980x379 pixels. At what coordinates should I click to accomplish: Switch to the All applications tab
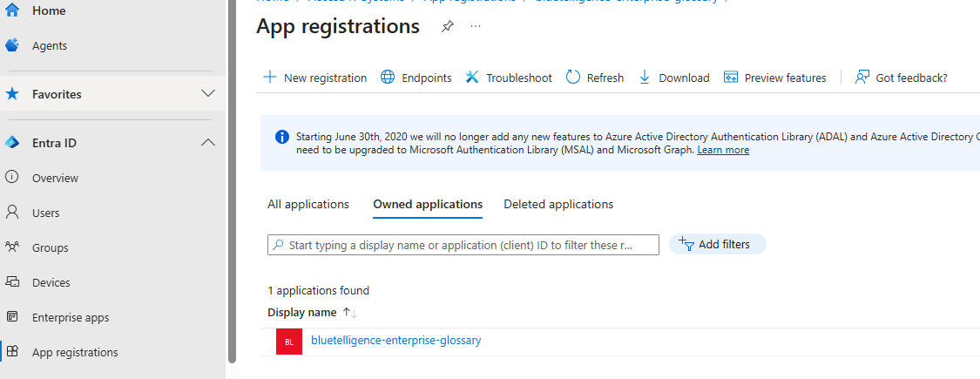click(x=308, y=205)
